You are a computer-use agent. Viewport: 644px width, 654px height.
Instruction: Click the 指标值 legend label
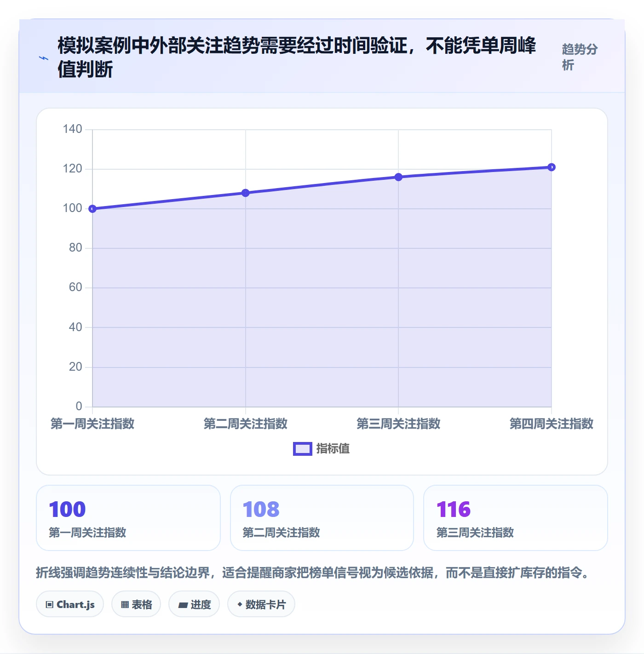(x=333, y=449)
